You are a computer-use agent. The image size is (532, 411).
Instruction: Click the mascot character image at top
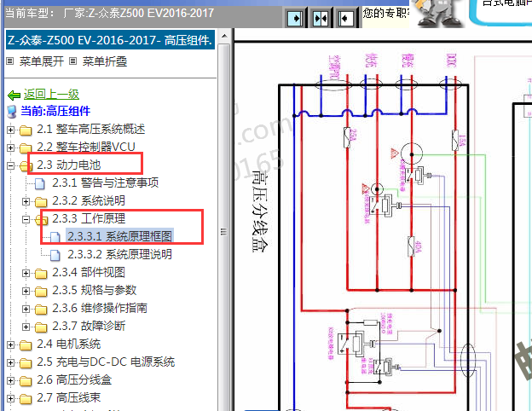point(438,14)
